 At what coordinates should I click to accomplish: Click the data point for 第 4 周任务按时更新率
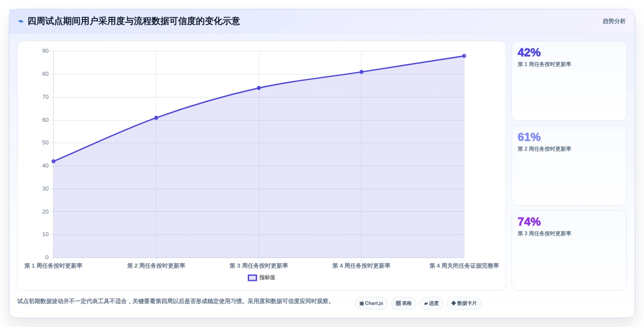coord(361,72)
